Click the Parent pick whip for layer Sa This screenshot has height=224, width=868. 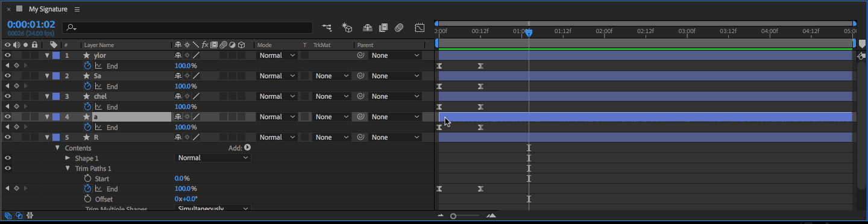pyautogui.click(x=361, y=76)
